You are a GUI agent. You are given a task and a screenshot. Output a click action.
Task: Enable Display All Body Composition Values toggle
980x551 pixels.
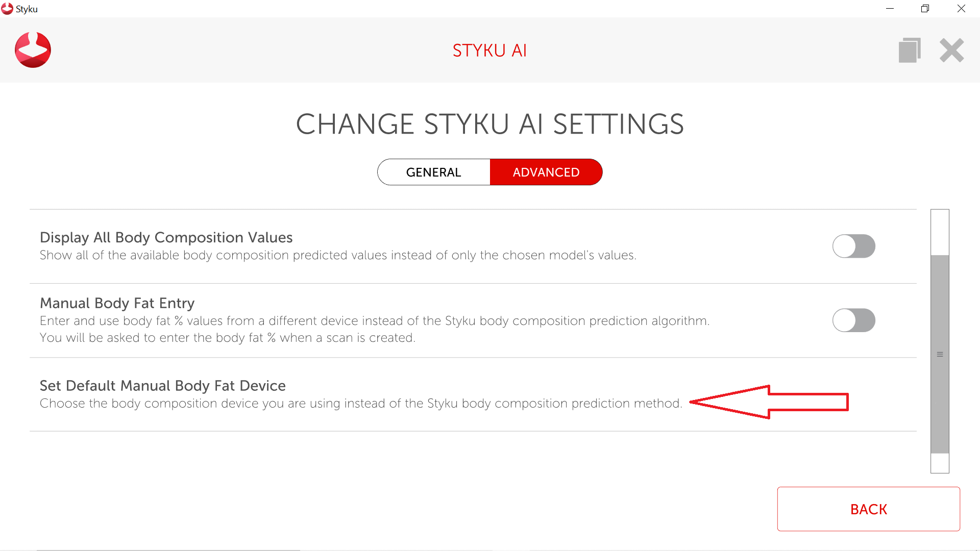coord(853,246)
